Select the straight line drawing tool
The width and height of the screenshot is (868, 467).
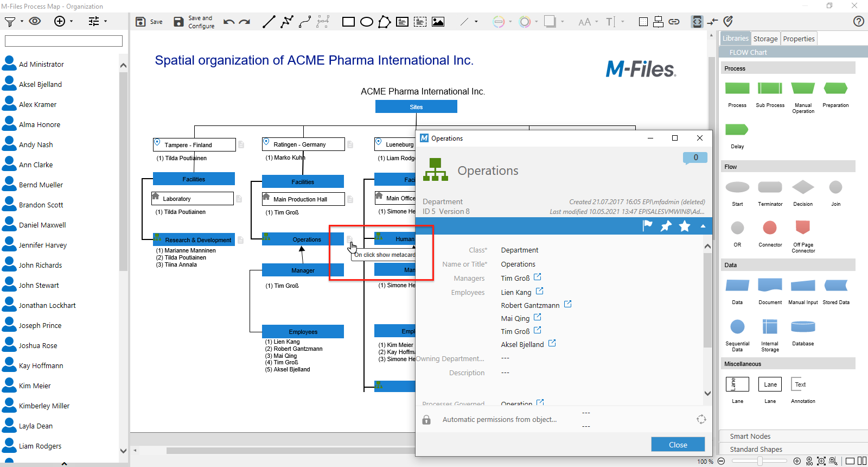click(x=269, y=22)
